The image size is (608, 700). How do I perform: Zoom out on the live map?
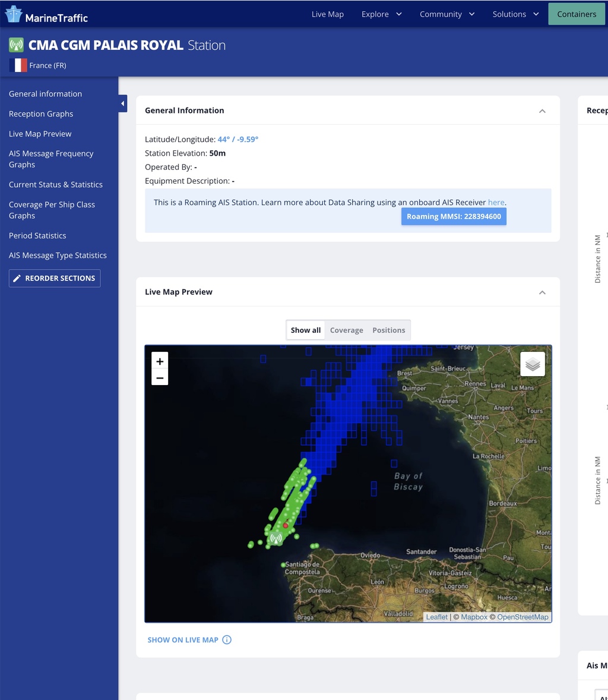[160, 378]
